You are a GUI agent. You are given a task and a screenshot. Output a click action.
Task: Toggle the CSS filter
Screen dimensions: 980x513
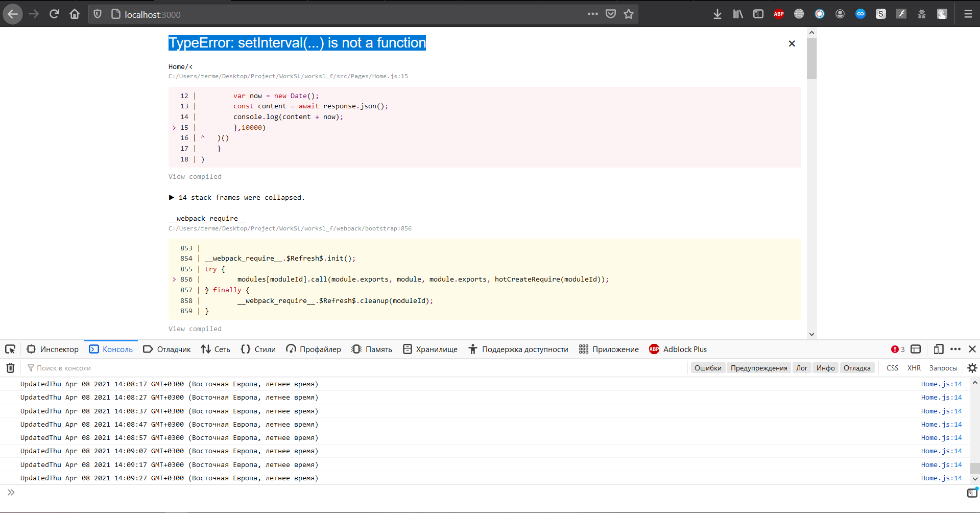[892, 368]
